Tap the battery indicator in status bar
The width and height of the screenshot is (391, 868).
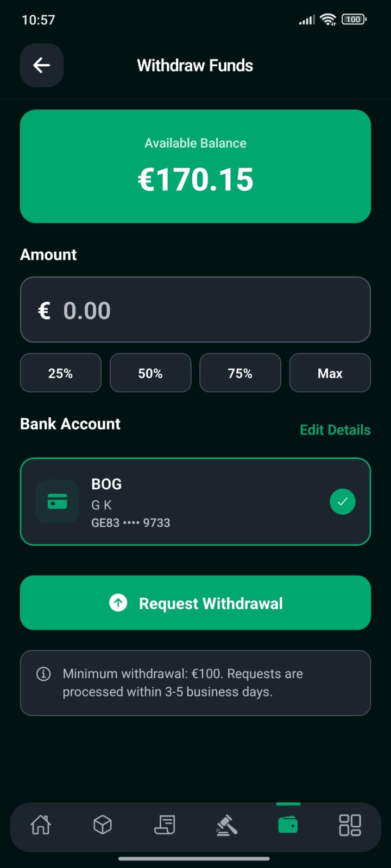[x=354, y=20]
